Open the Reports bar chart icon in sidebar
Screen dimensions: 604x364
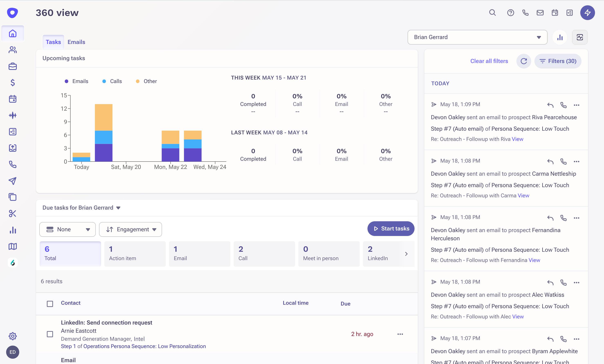click(x=12, y=230)
